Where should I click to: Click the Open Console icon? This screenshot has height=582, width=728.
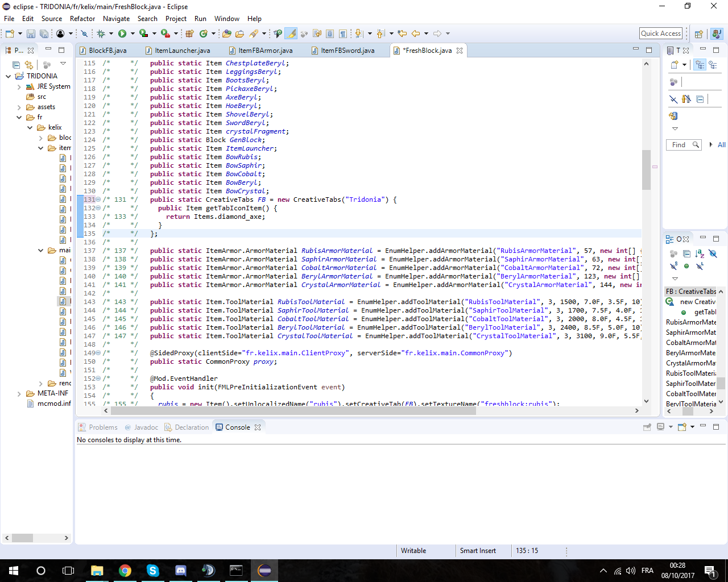tap(682, 427)
